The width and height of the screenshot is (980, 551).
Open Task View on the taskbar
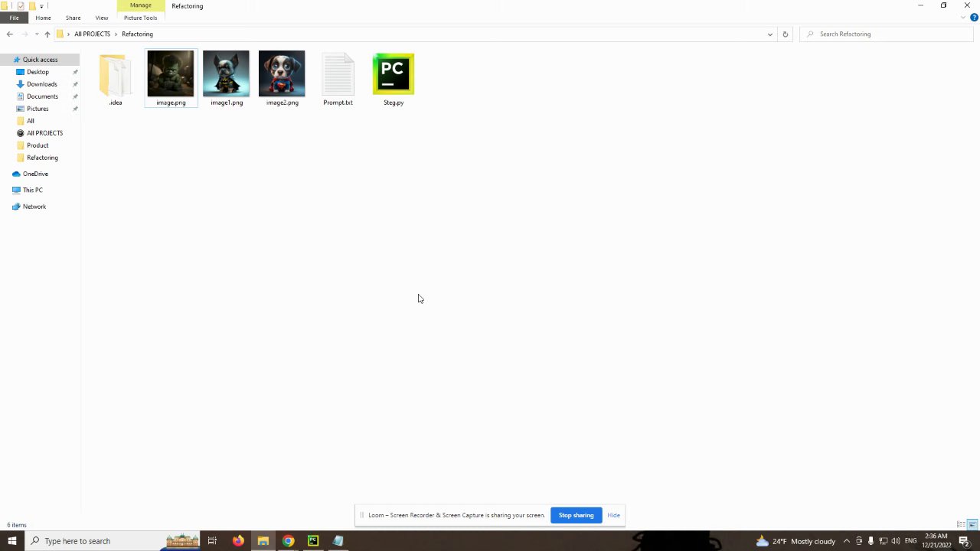212,541
